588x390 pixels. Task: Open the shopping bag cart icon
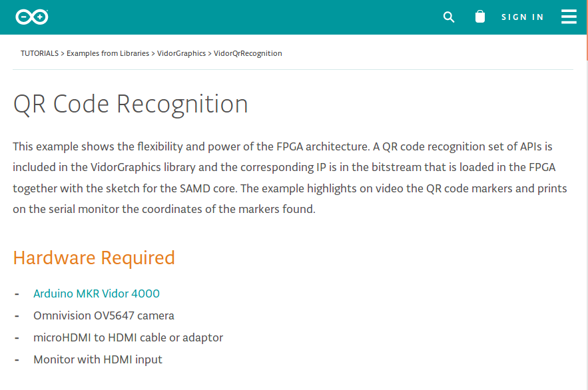click(480, 17)
